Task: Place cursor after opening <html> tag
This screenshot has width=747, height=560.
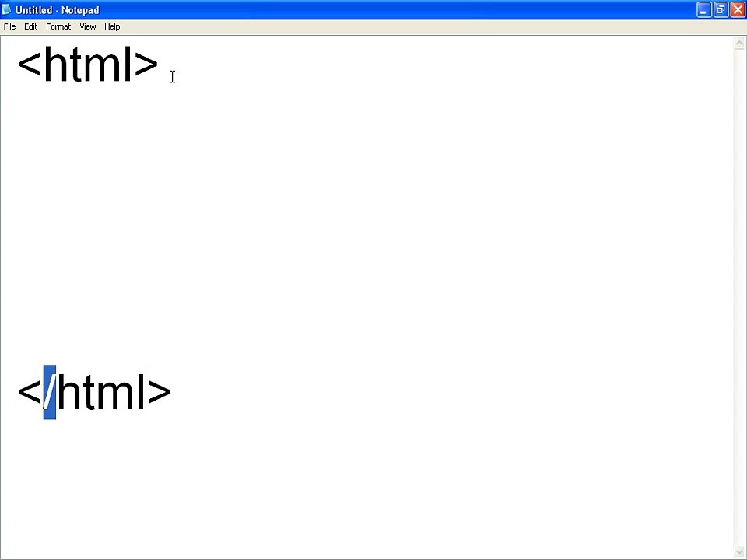Action: tap(159, 65)
